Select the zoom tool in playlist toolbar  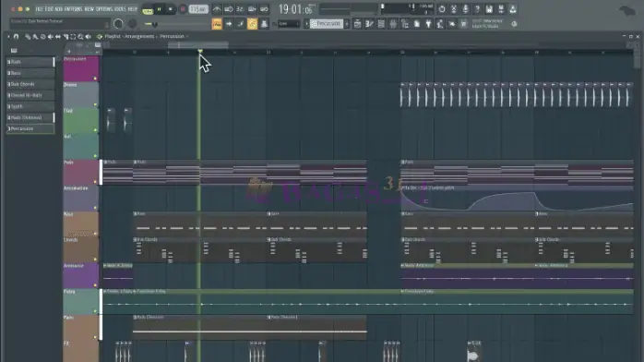(80, 37)
